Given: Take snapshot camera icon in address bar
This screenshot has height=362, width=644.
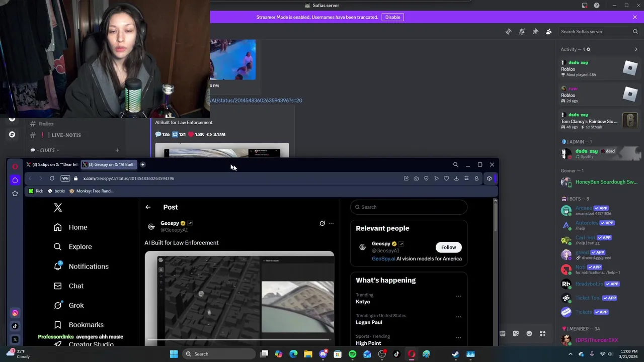Looking at the screenshot, I should (416, 178).
